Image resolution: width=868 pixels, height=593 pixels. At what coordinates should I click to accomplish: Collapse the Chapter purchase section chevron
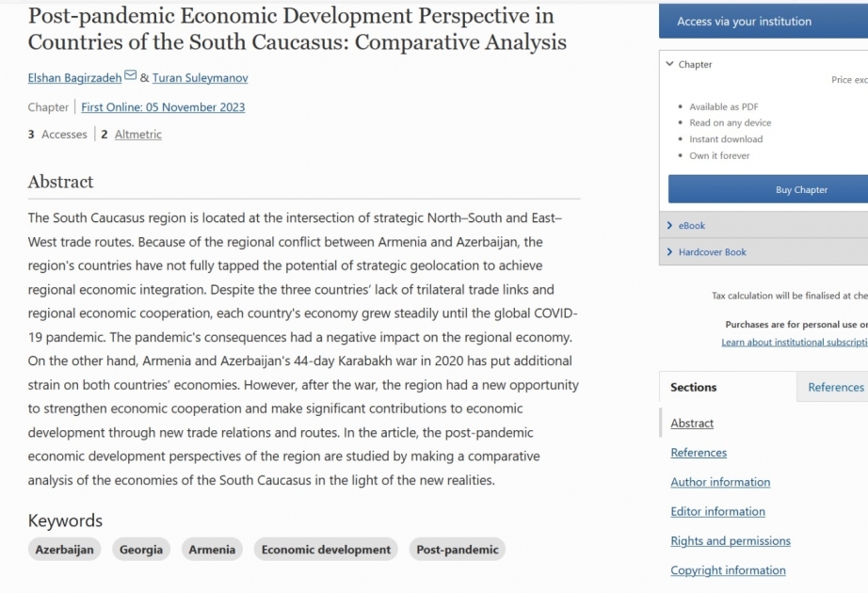pyautogui.click(x=669, y=64)
